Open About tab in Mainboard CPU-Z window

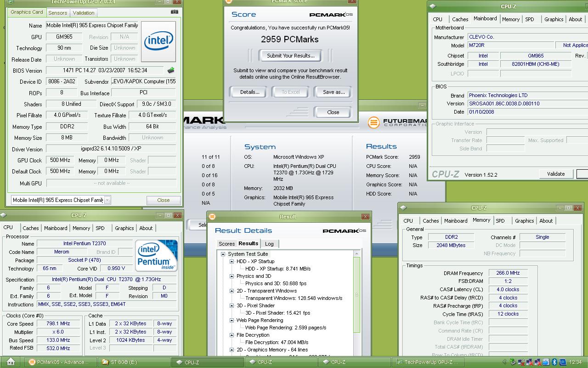coord(576,19)
